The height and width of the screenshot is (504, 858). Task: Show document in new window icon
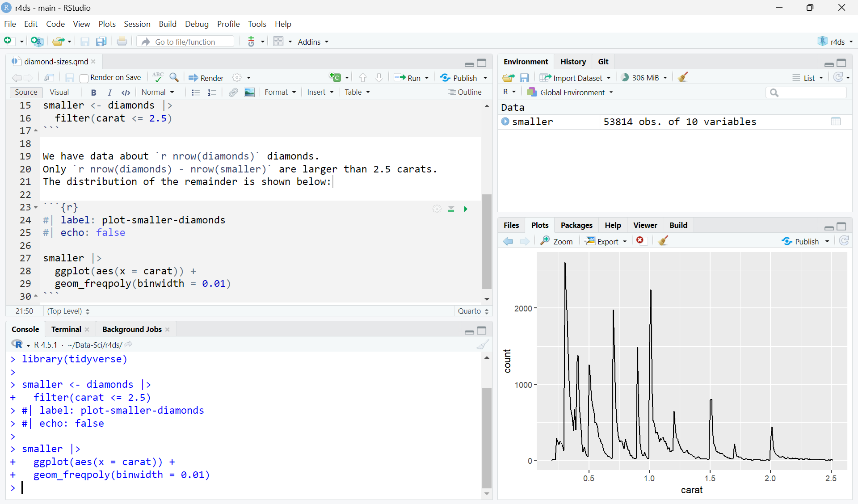[x=49, y=78]
